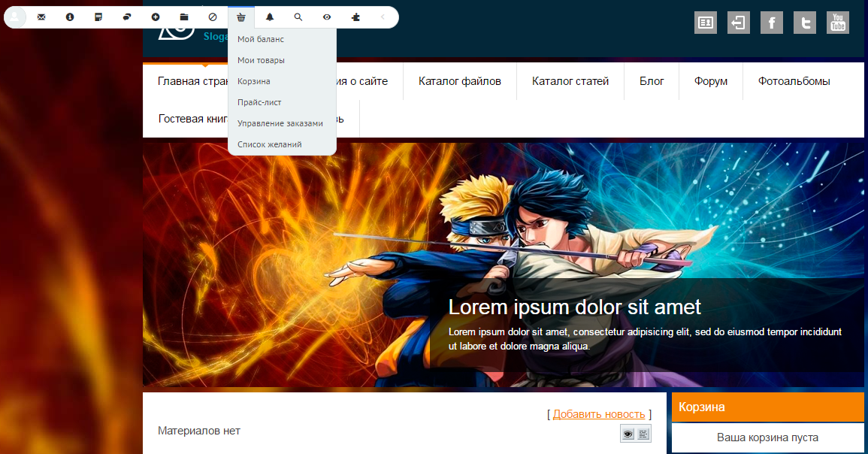Open the 'Форум' nav tab
868x454 pixels.
point(711,81)
